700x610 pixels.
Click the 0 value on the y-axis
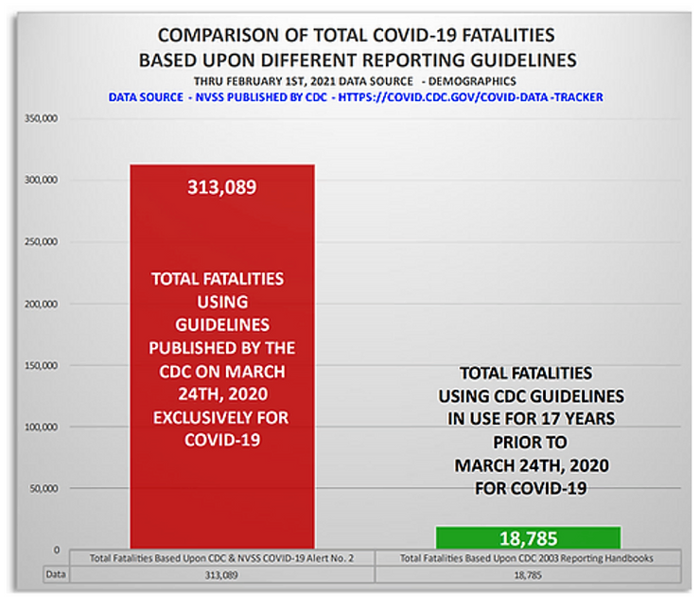pyautogui.click(x=56, y=549)
